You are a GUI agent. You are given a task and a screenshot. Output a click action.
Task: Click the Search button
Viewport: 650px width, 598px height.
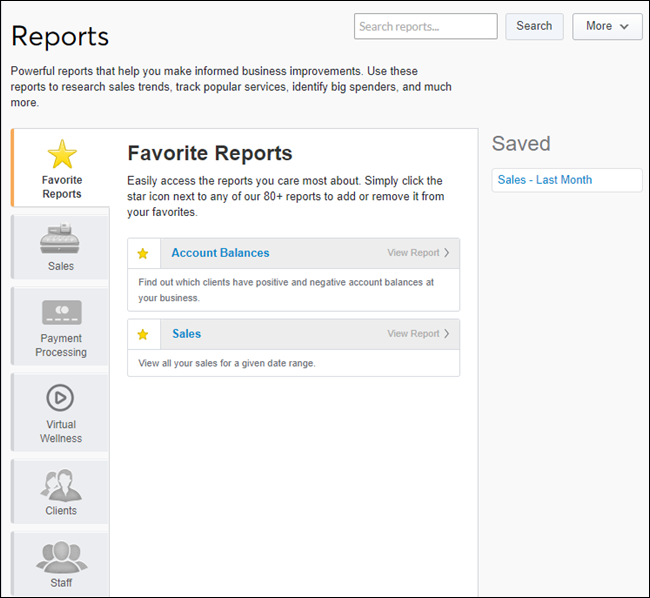534,26
